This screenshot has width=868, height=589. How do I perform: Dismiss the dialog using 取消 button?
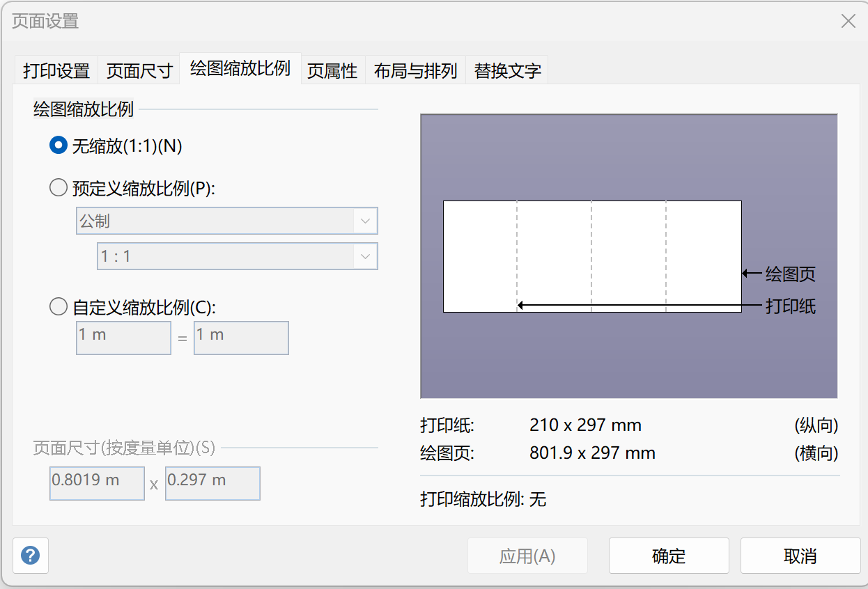(800, 556)
